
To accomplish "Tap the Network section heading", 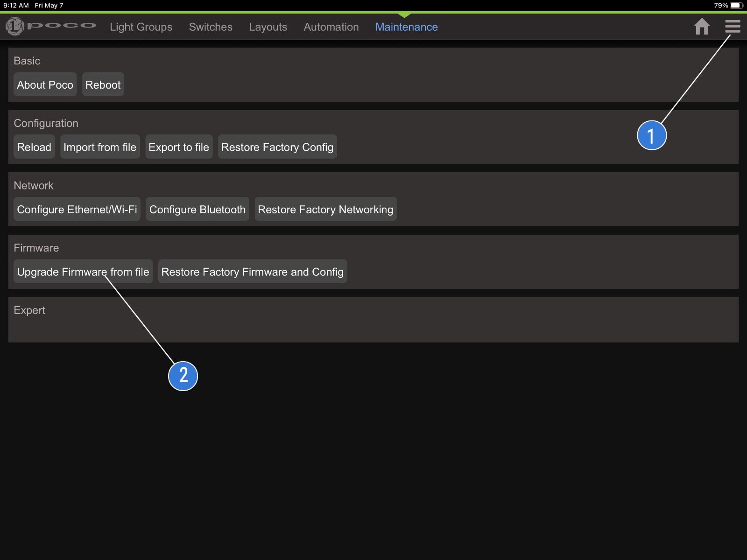I will tap(34, 185).
